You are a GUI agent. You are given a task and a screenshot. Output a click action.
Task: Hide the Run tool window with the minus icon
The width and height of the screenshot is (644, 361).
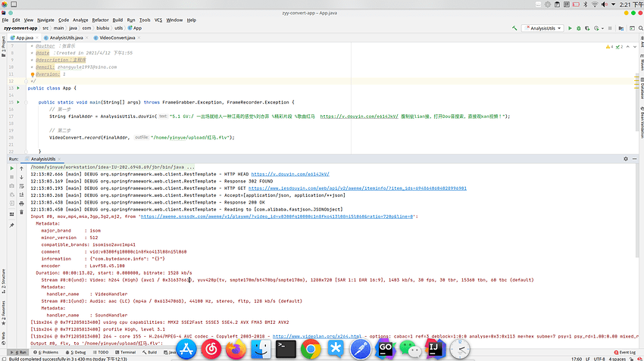click(x=635, y=159)
